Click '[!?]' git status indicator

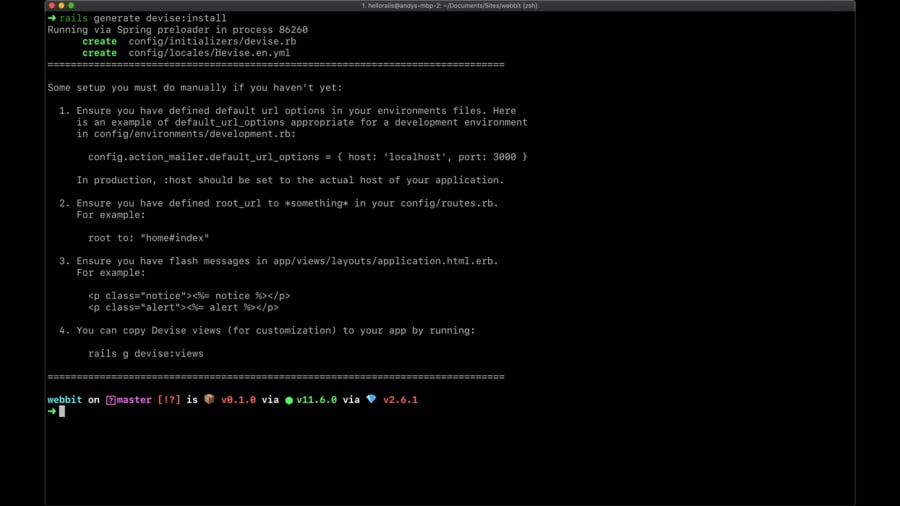pyautogui.click(x=169, y=400)
